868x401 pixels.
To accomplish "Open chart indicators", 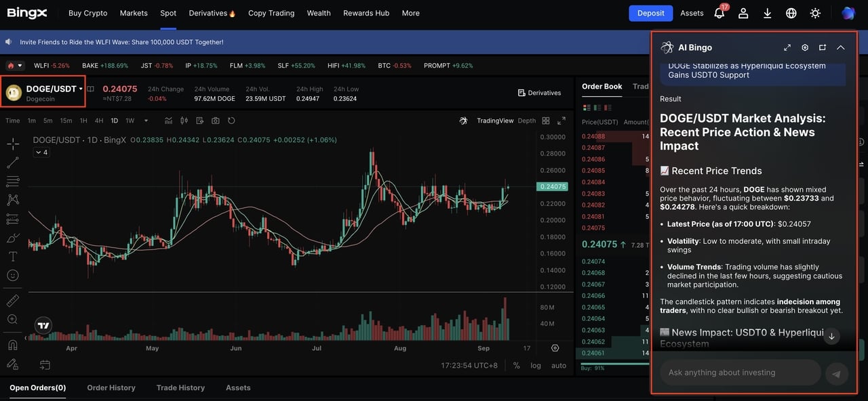I will pos(169,121).
